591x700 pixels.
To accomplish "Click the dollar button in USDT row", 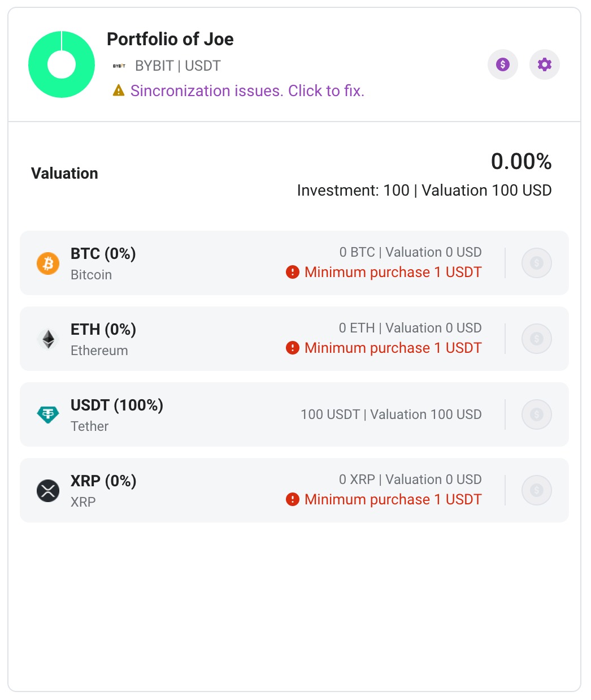I will (x=536, y=414).
